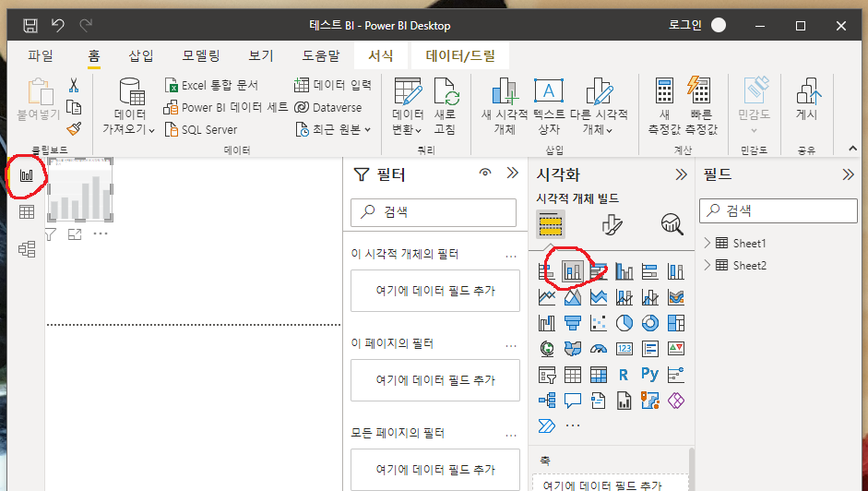Image resolution: width=868 pixels, height=491 pixels.
Task: Toggle filter pane visibility eye icon
Action: coord(485,173)
